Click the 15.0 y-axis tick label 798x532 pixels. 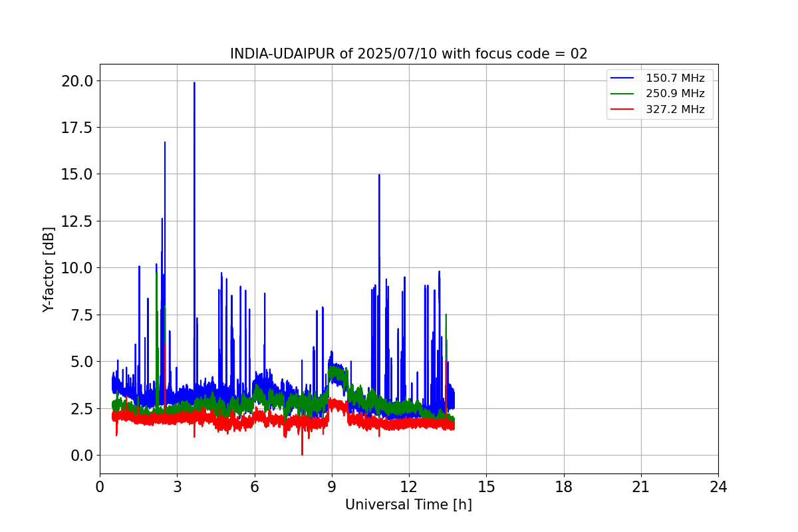(x=76, y=174)
